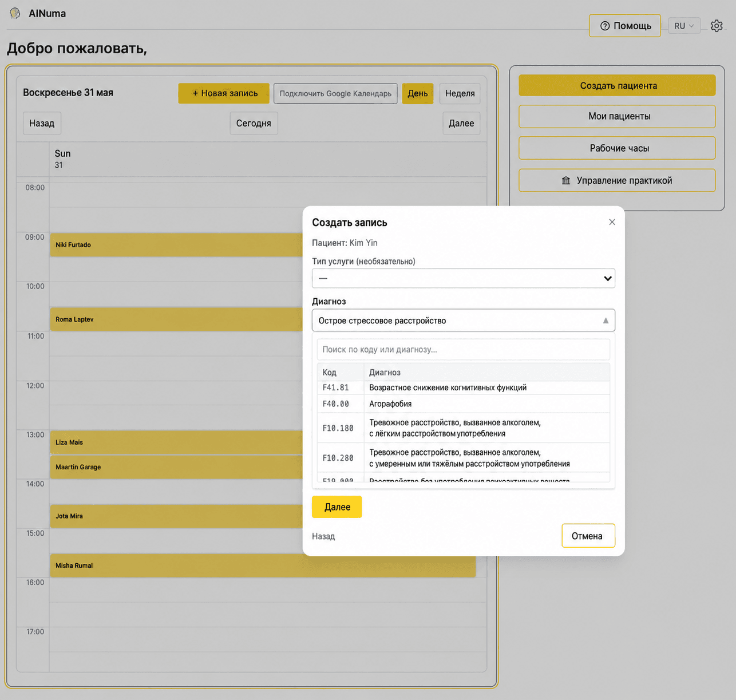The image size is (736, 700).
Task: Open Misha Rumal appointment
Action: [263, 565]
